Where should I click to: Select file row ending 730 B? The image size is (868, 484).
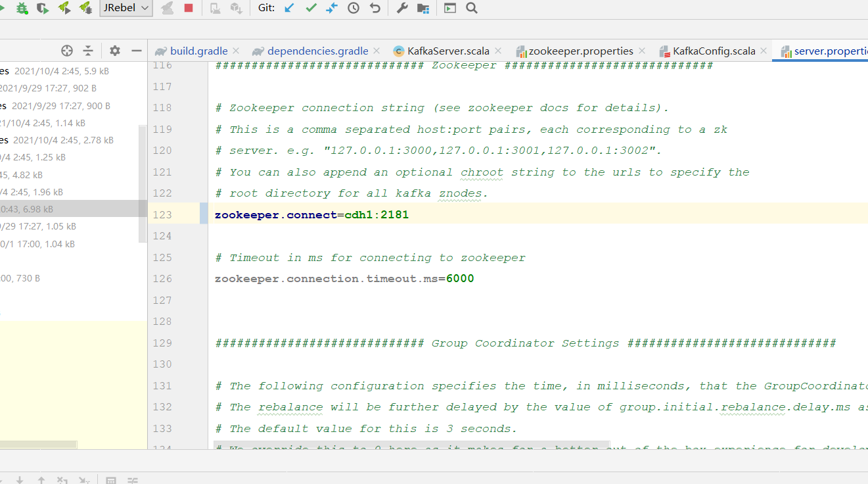pyautogui.click(x=73, y=278)
